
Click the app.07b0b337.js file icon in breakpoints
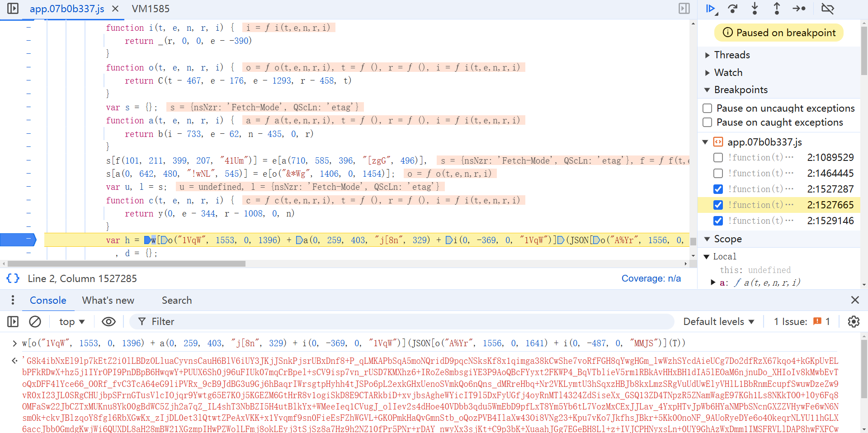pos(718,142)
